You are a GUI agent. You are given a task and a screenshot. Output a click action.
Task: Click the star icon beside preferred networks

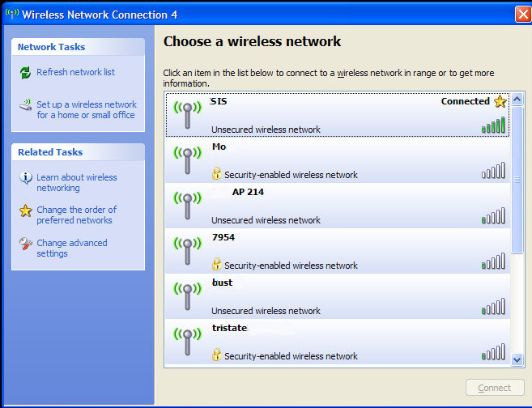click(x=26, y=210)
